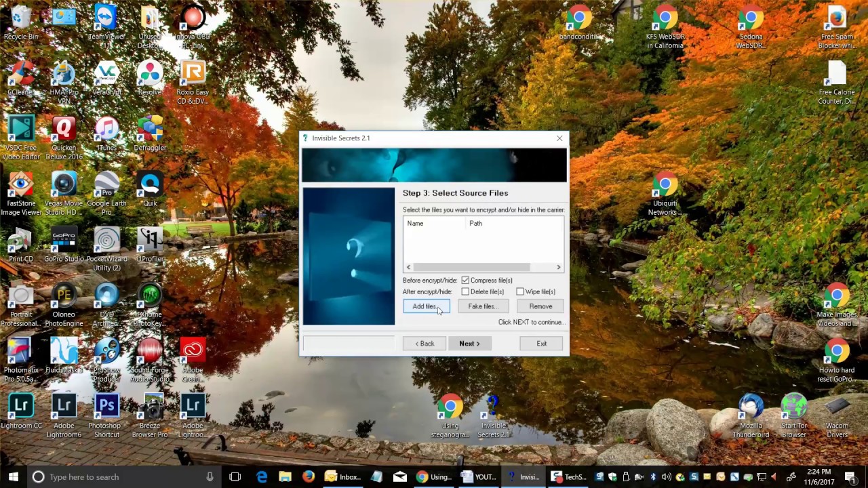The height and width of the screenshot is (488, 868).
Task: Open Google Earth Pro shortcut
Action: click(106, 194)
